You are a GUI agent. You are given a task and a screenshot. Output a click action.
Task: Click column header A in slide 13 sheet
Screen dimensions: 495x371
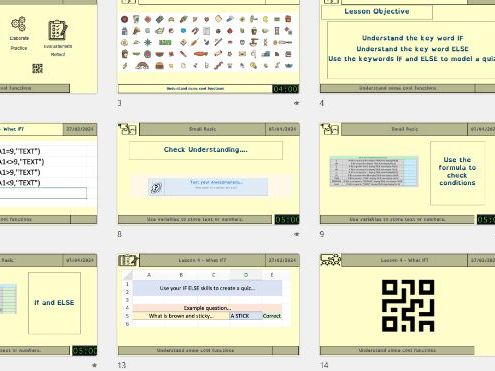point(149,275)
